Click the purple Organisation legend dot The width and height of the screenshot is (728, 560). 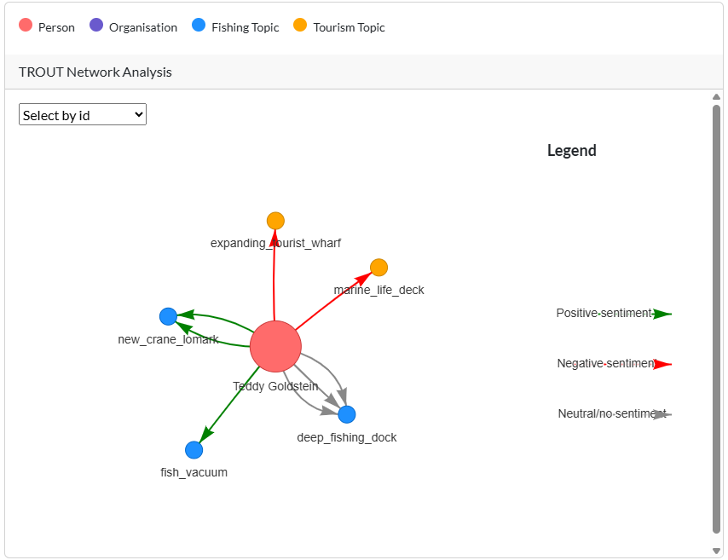[x=96, y=26]
